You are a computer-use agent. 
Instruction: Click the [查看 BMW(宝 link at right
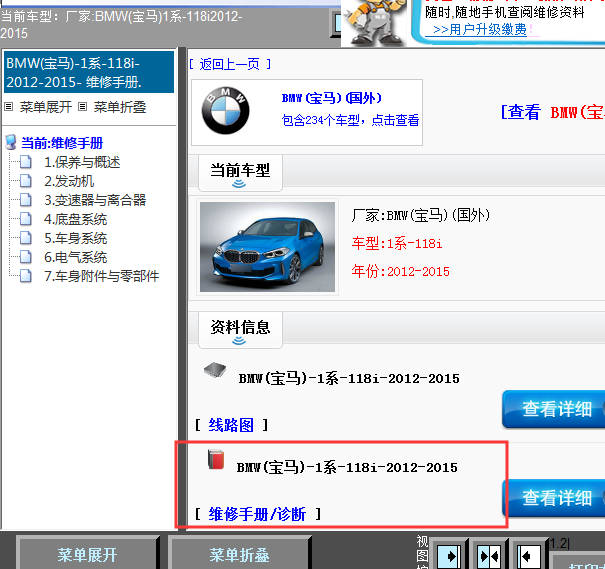(553, 112)
